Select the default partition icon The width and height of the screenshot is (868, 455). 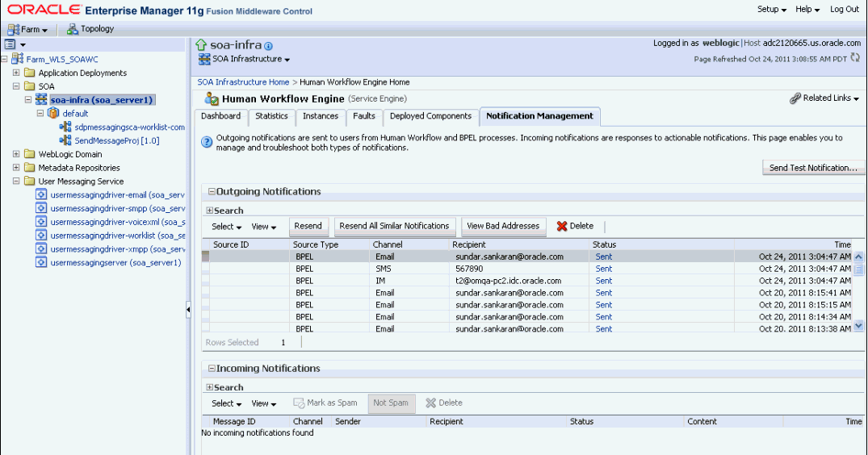[x=53, y=113]
